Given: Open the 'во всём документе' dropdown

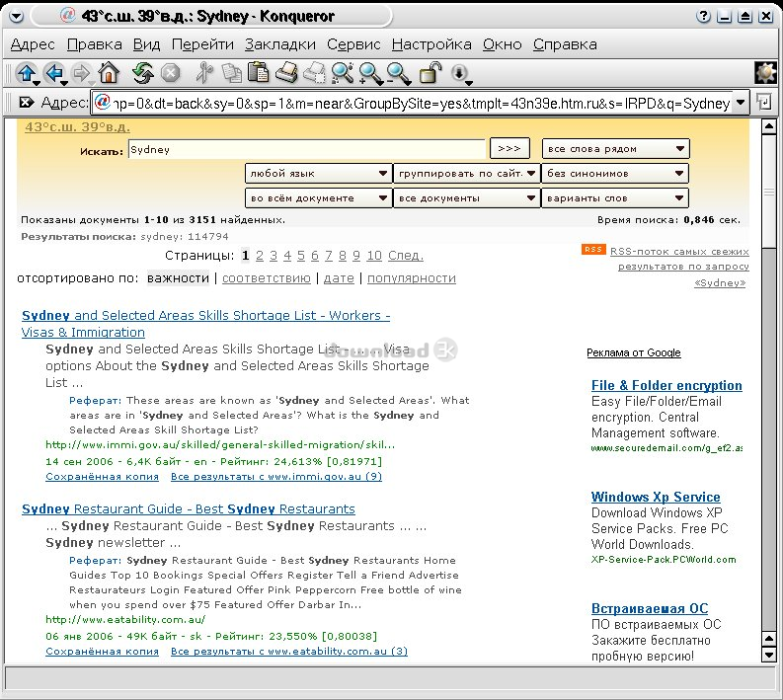Looking at the screenshot, I should pyautogui.click(x=318, y=198).
